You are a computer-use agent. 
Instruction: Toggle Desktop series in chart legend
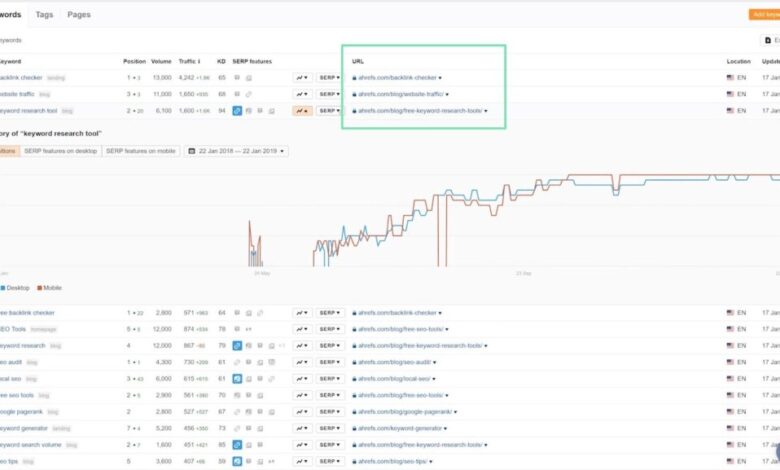click(x=15, y=288)
